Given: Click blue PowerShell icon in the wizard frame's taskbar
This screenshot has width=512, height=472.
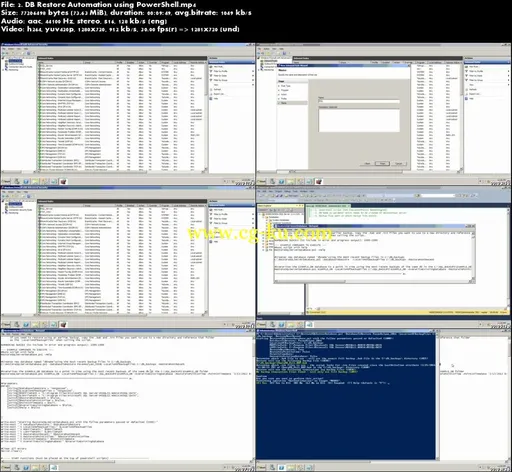Looking at the screenshot, I should [x=281, y=181].
